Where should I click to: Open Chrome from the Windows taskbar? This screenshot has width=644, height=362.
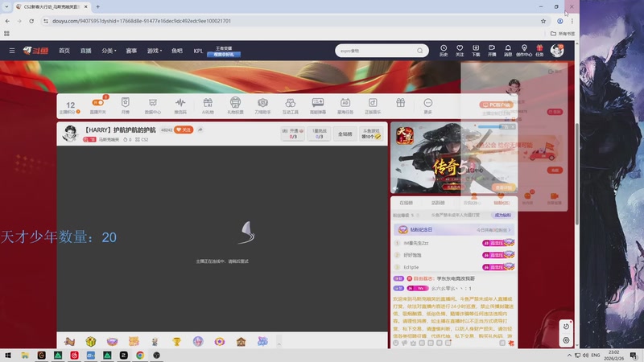140,355
